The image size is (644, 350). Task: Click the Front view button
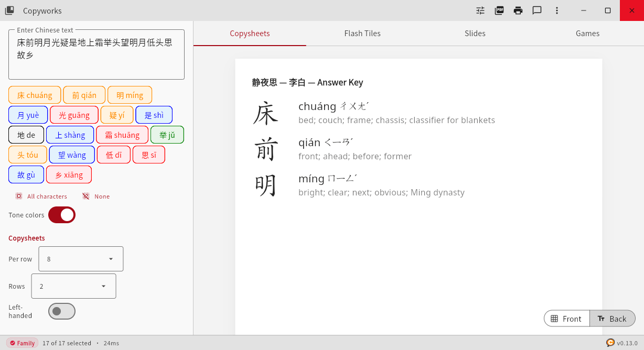point(567,318)
